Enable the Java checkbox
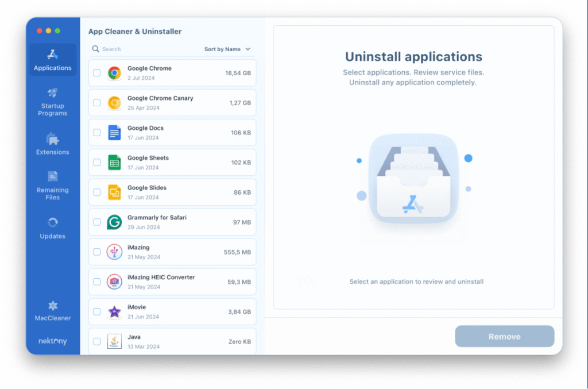Image resolution: width=588 pixels, height=389 pixels. click(x=96, y=342)
